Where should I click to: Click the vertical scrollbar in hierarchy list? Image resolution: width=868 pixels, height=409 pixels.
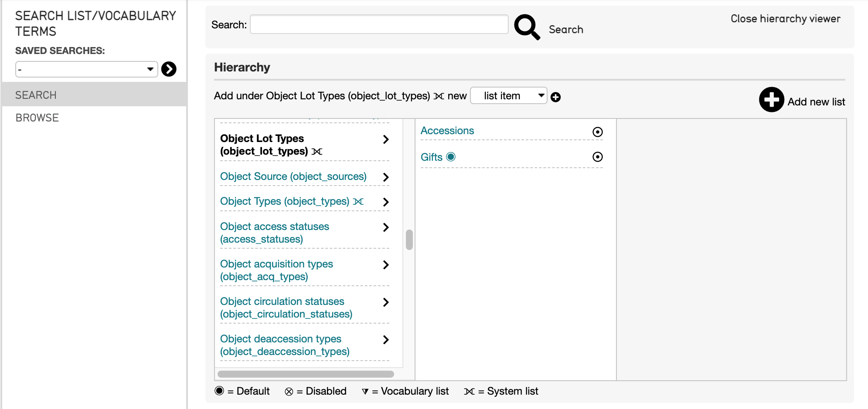click(409, 240)
